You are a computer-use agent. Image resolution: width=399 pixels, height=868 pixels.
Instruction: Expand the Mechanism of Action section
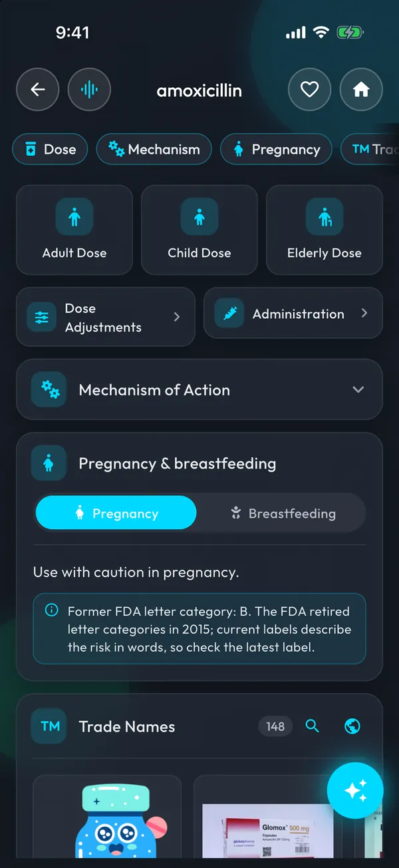click(199, 389)
